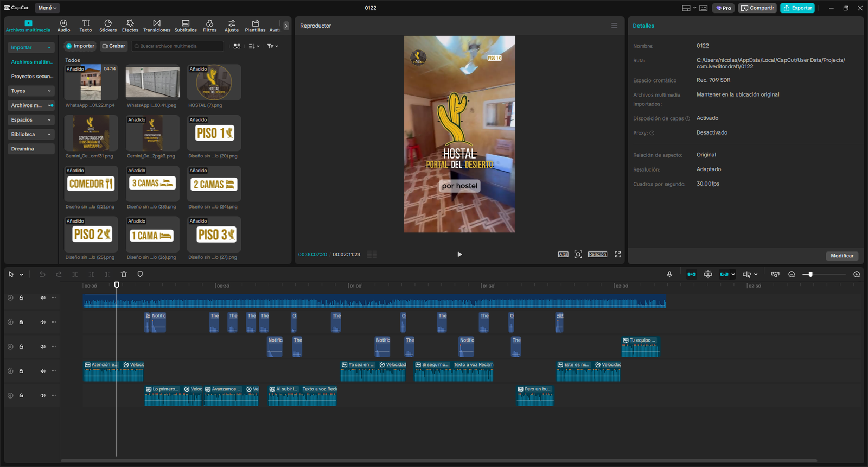
Task: Open the selection tool mode dropdown arrow
Action: [22, 275]
